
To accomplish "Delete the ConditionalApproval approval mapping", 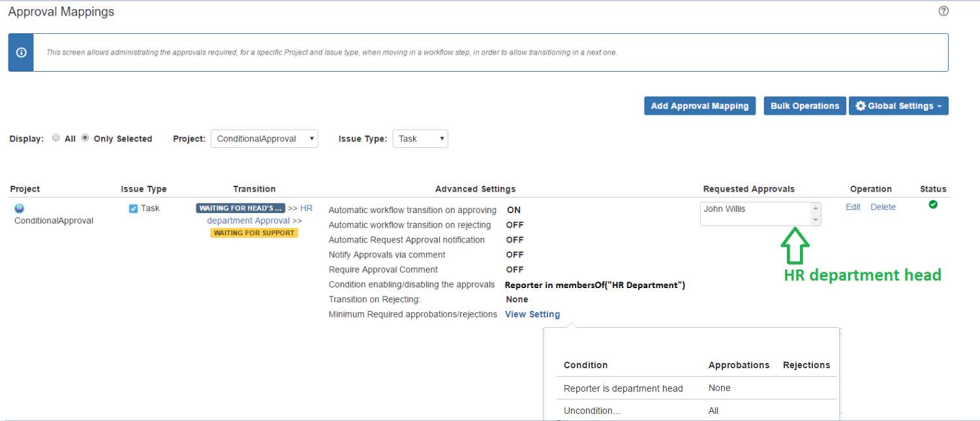I will [x=883, y=207].
